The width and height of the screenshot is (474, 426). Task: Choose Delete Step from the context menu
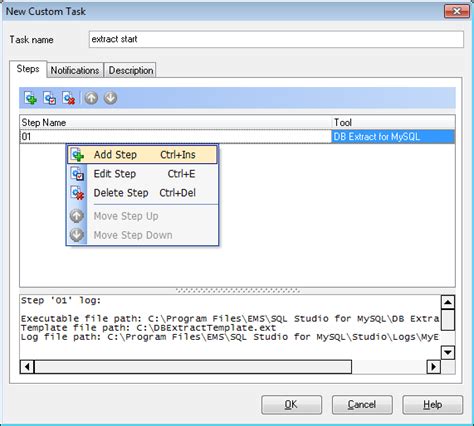[x=142, y=193]
